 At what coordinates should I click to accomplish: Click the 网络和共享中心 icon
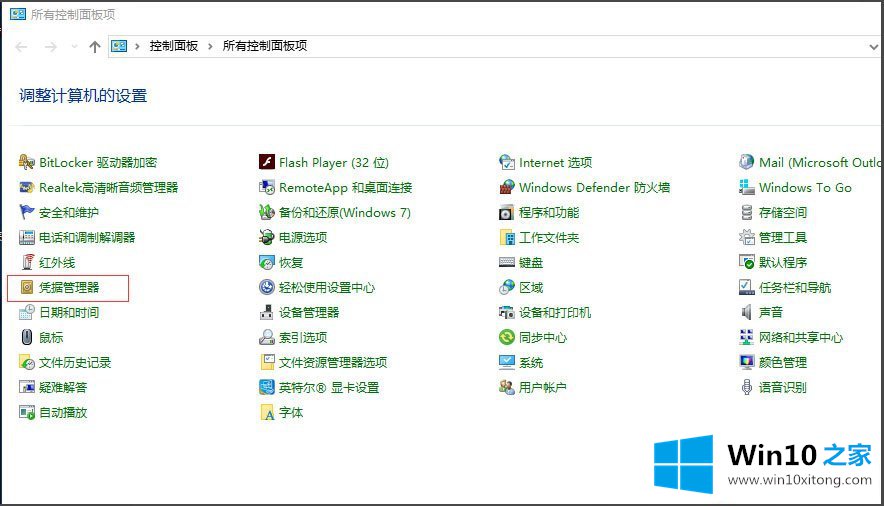point(746,337)
